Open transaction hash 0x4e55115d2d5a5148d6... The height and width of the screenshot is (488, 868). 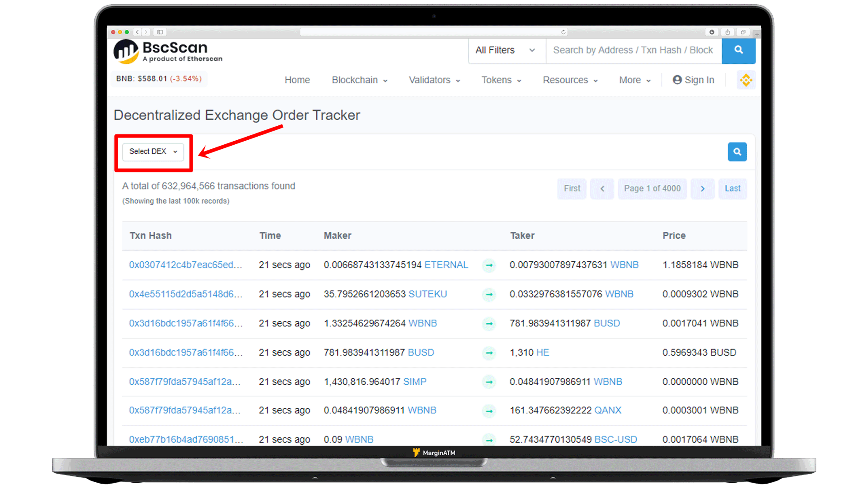tap(185, 294)
